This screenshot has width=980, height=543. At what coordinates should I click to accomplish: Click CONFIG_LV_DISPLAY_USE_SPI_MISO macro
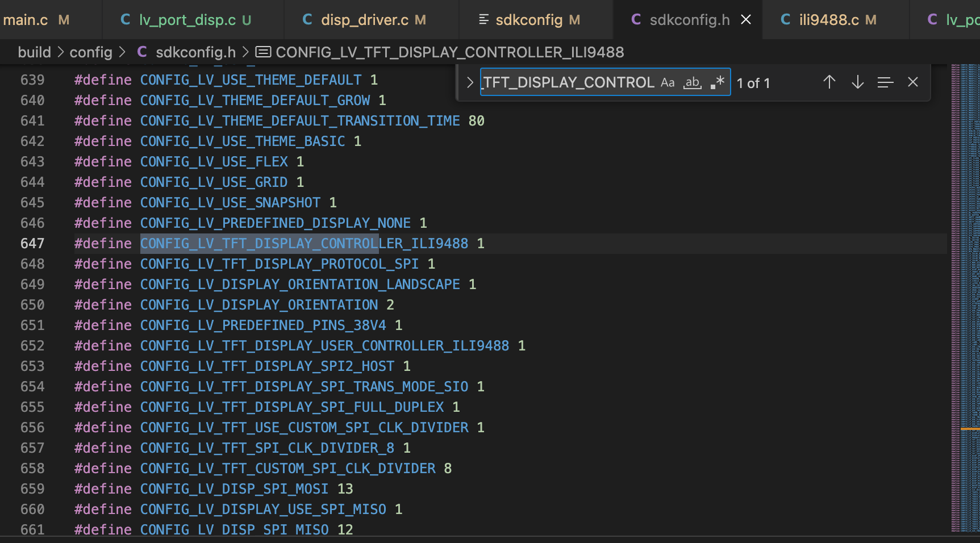[x=263, y=509]
